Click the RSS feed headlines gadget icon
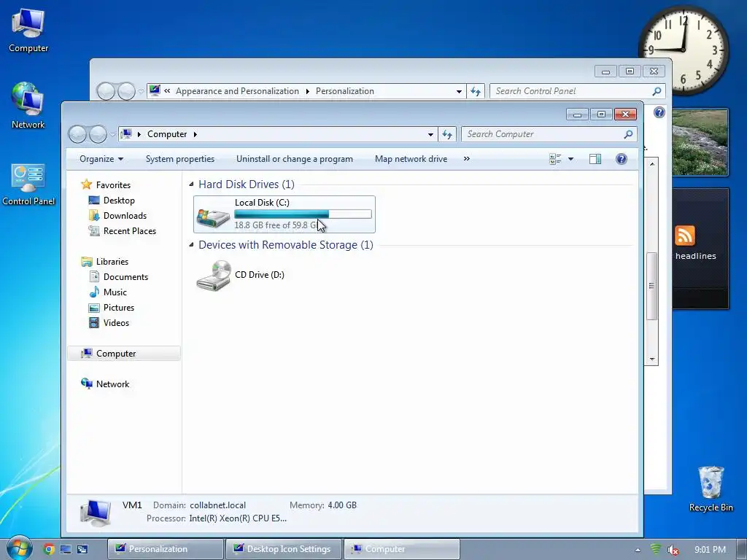 [684, 236]
